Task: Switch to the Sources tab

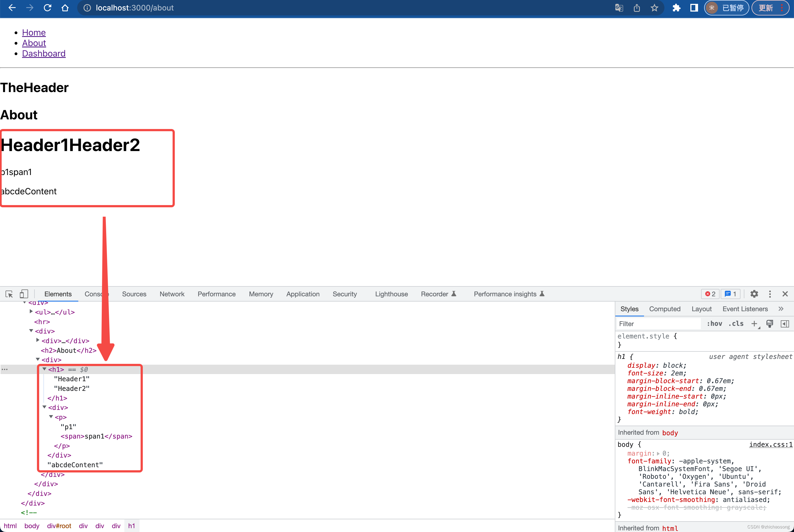Action: [134, 294]
